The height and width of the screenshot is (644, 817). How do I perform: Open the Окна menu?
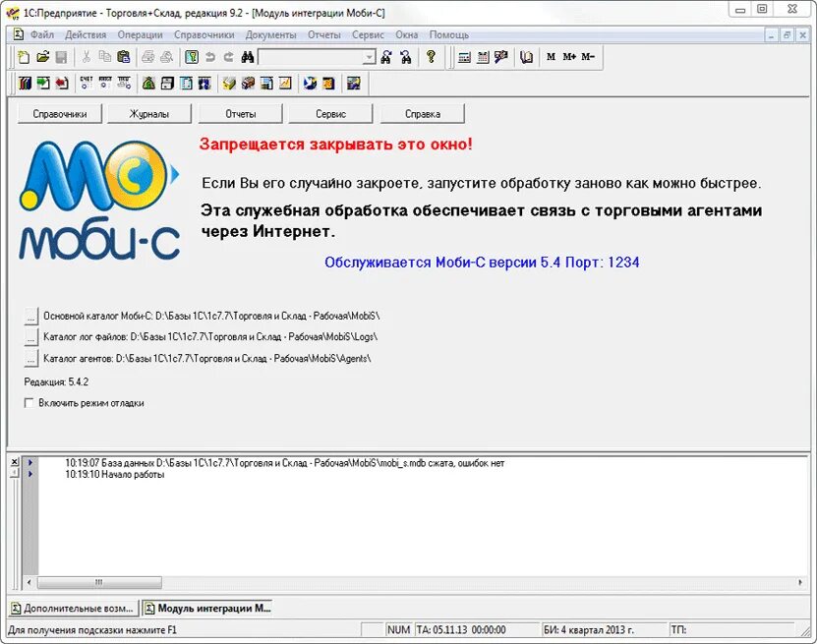click(406, 35)
